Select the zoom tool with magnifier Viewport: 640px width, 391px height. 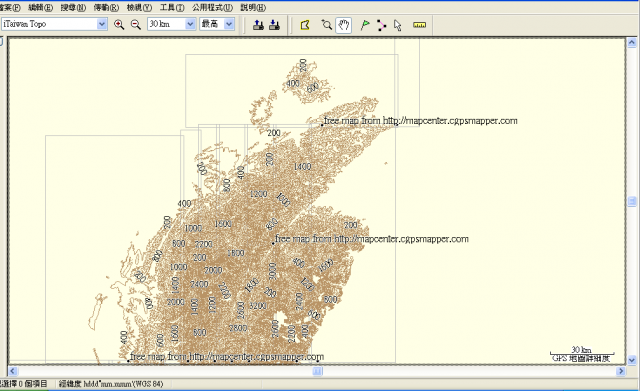click(x=326, y=25)
